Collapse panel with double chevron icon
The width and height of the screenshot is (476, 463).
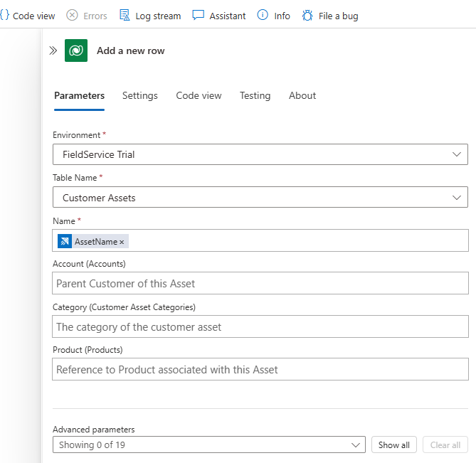[x=53, y=50]
